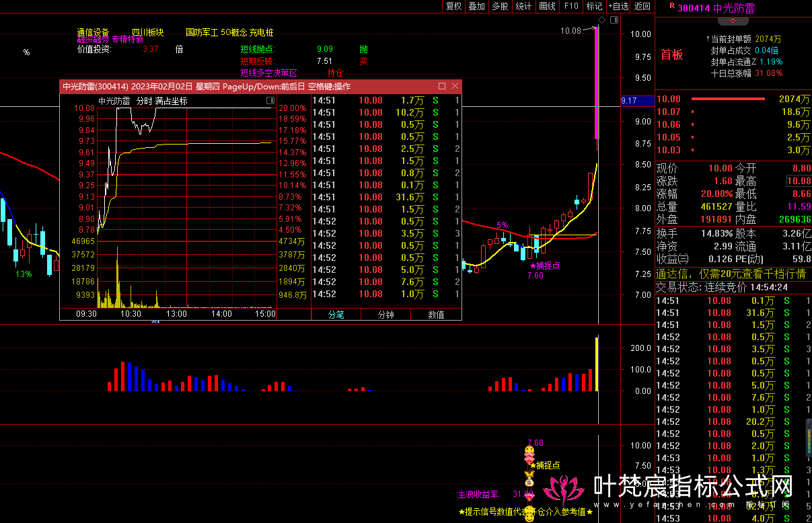Click the 返回 back button
This screenshot has height=523, width=812.
pyautogui.click(x=642, y=6)
